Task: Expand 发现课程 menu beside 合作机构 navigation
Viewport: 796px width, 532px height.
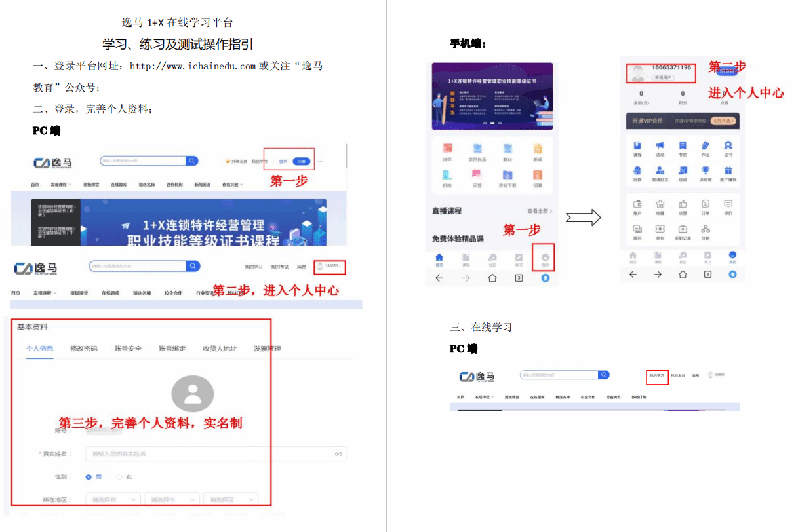Action: (x=61, y=185)
